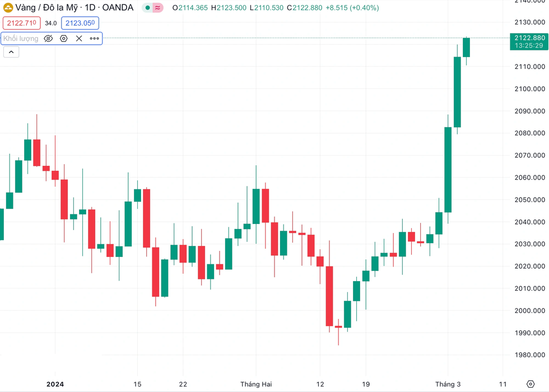Viewport: 549px width, 392px height.
Task: Click the 2050.000 level on price scale
Action: coord(530,200)
